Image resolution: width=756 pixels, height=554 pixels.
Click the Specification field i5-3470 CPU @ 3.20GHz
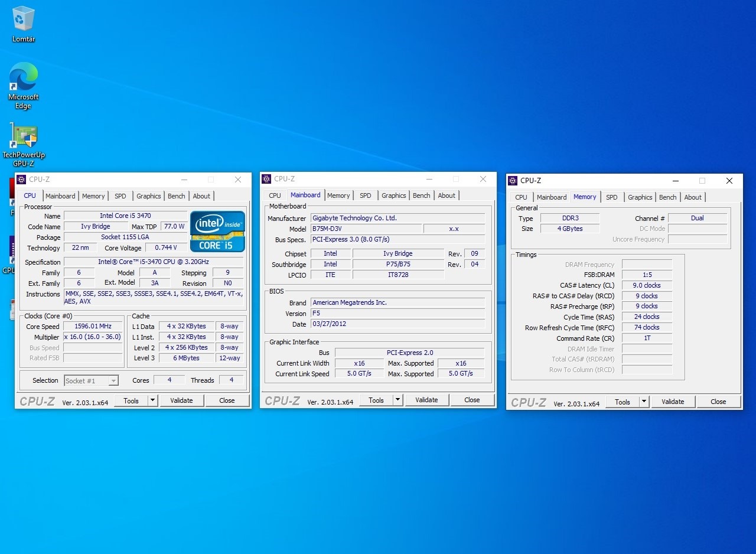(x=154, y=262)
